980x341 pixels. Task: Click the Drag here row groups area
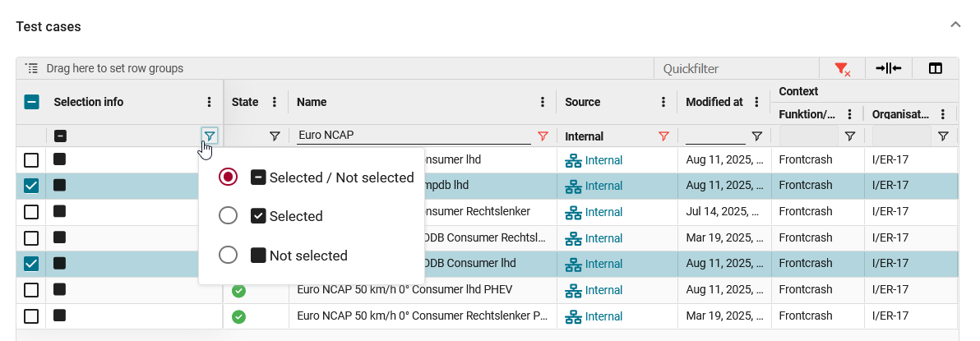[x=114, y=68]
